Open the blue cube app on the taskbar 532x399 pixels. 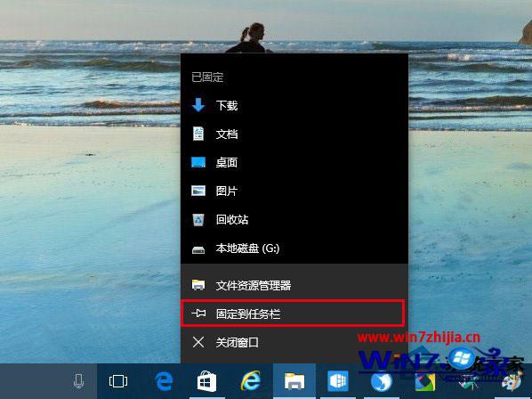[338, 381]
